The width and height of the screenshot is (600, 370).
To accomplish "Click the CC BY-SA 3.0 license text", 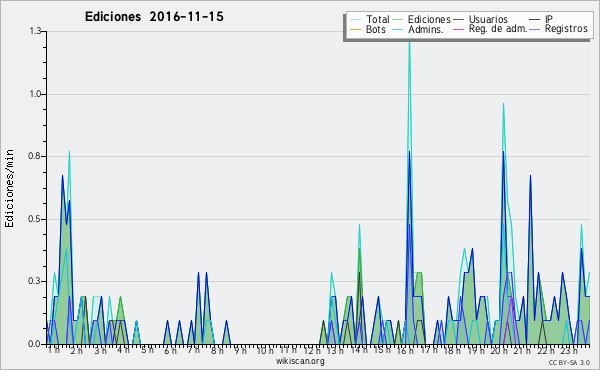I will [569, 363].
